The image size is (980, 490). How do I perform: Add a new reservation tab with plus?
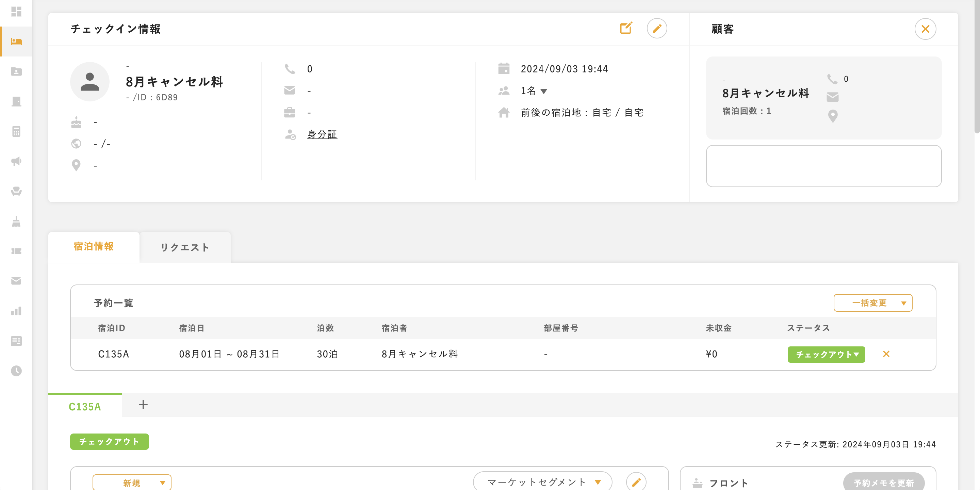tap(143, 405)
